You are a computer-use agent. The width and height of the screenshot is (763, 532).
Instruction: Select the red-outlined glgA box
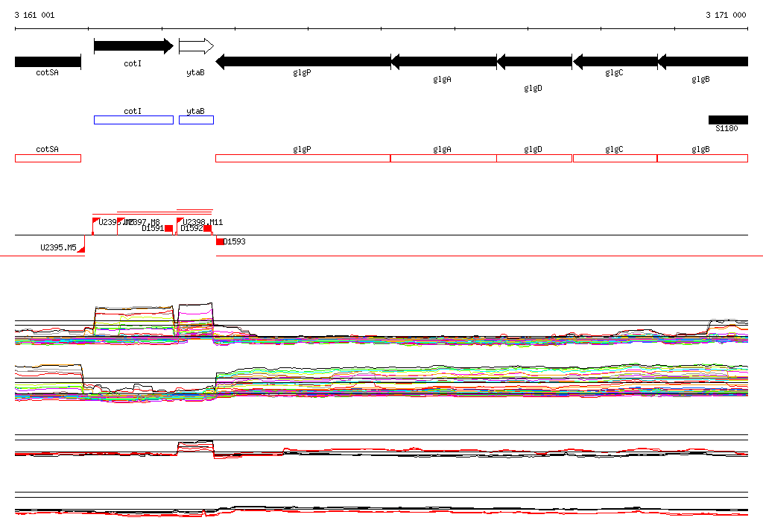pyautogui.click(x=443, y=158)
